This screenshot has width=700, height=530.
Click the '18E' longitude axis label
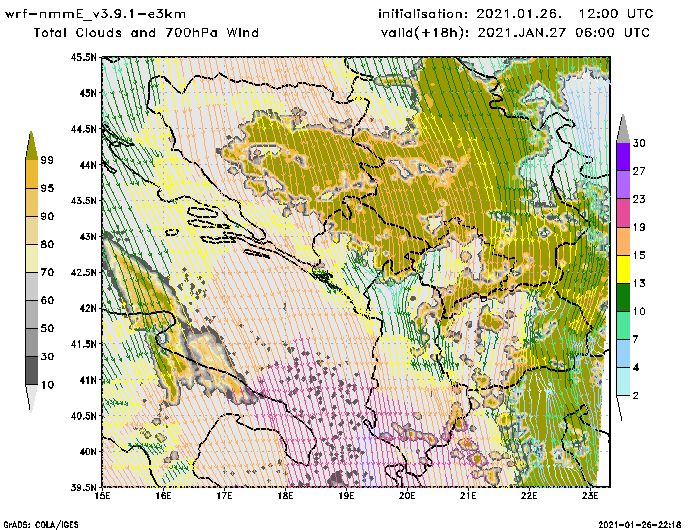click(x=285, y=496)
